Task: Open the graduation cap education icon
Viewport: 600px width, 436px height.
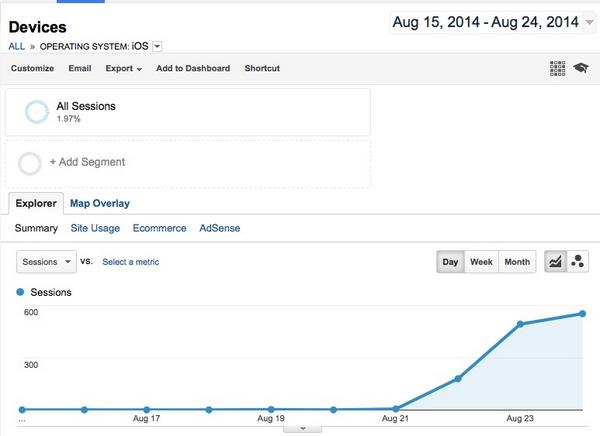Action: coord(581,68)
